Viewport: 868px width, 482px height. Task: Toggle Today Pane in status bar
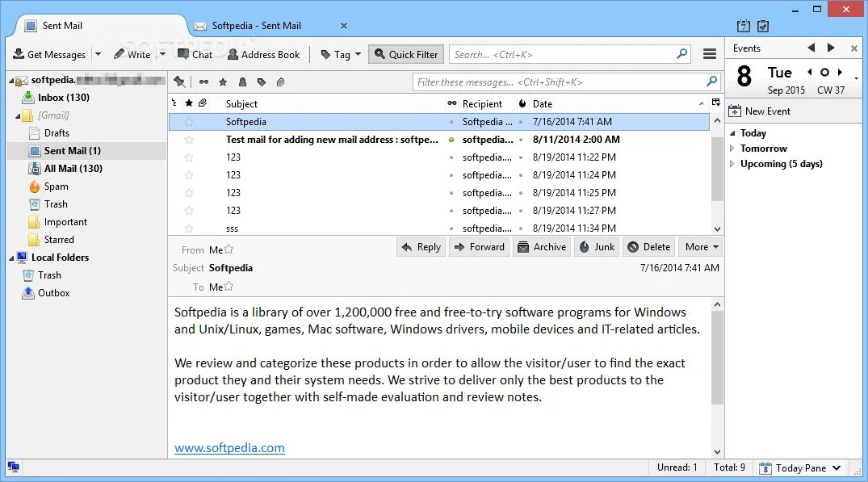click(x=800, y=467)
